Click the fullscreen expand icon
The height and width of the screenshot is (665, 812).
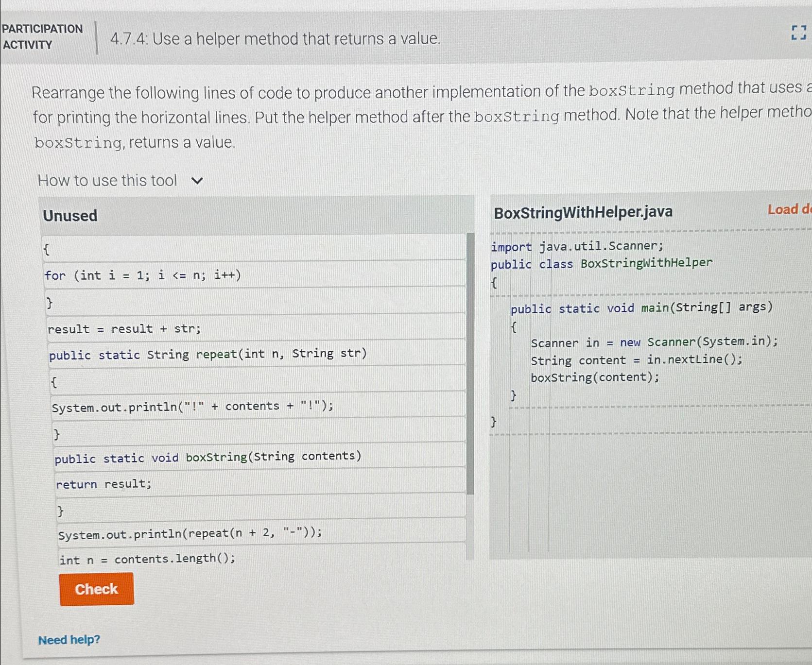click(798, 33)
